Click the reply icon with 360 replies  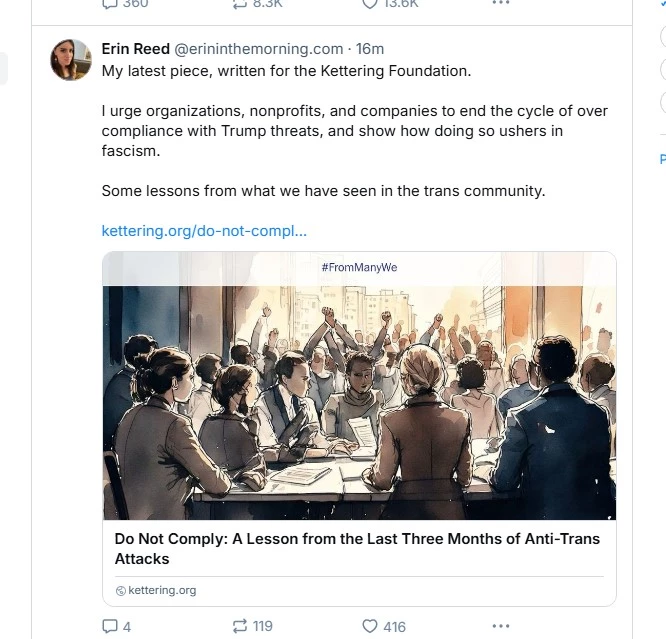[111, 4]
